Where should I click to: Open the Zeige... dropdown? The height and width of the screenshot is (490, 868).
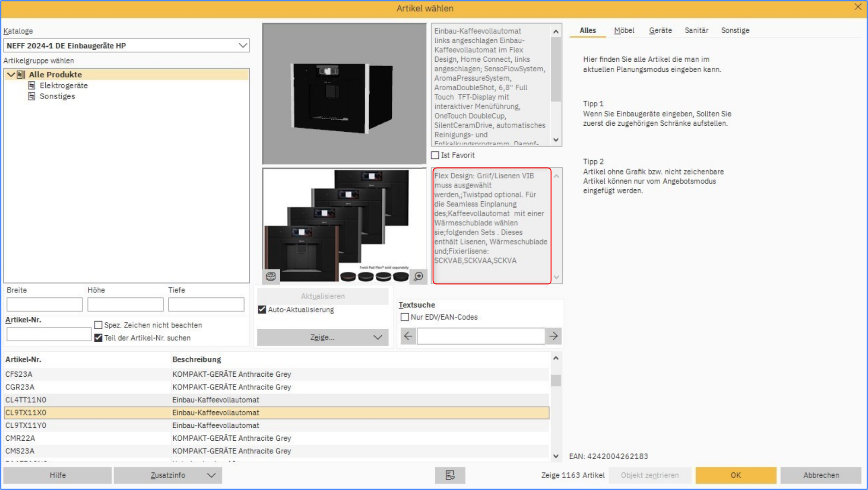[323, 338]
